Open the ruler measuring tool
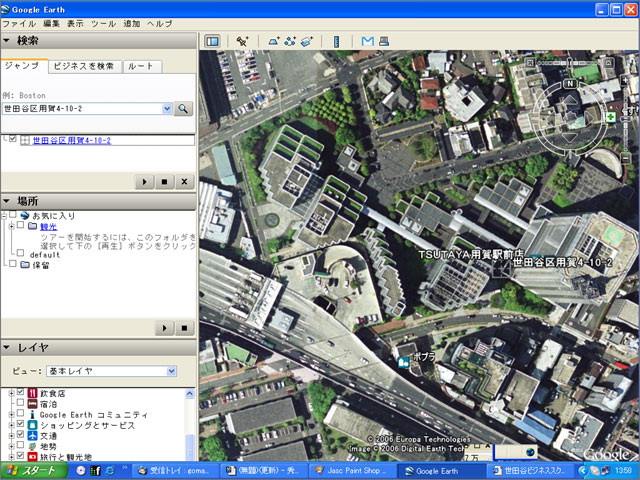 (x=336, y=41)
